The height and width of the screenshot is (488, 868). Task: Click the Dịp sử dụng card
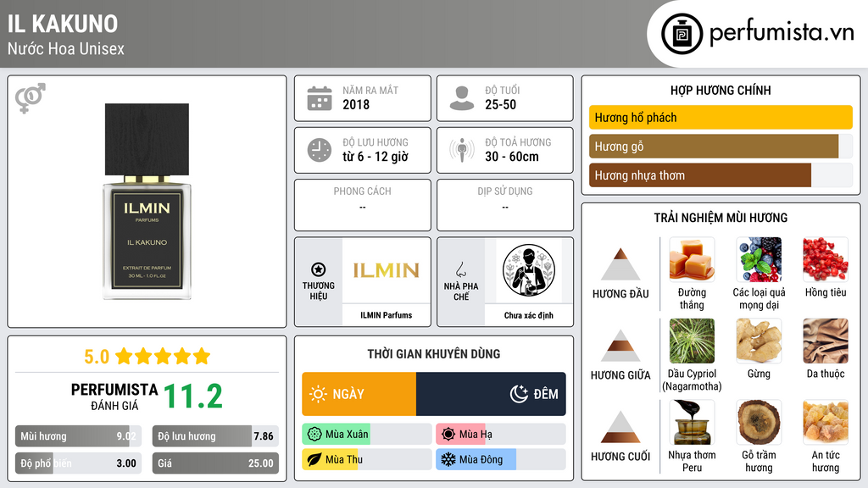(505, 205)
